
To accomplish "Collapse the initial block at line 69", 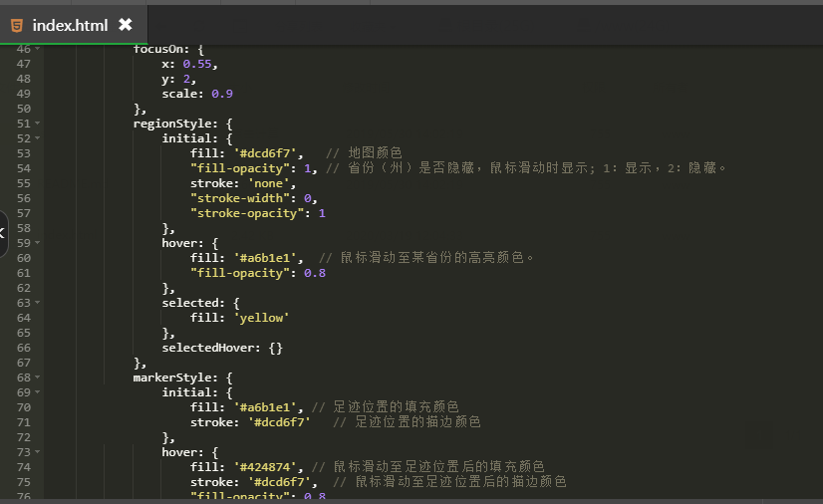I will pos(38,392).
